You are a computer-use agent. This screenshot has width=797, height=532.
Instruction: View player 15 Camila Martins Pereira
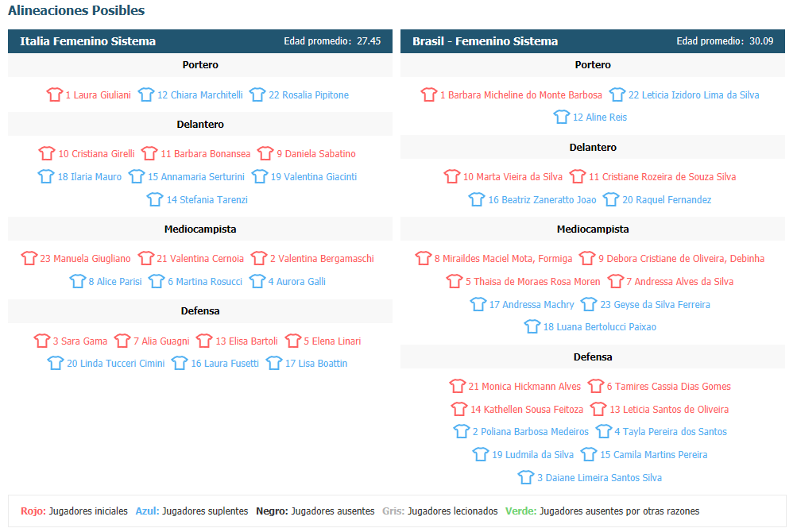coord(654,455)
